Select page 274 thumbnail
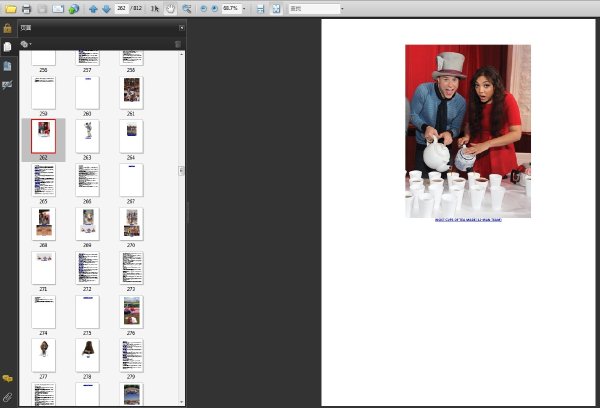 [43, 312]
